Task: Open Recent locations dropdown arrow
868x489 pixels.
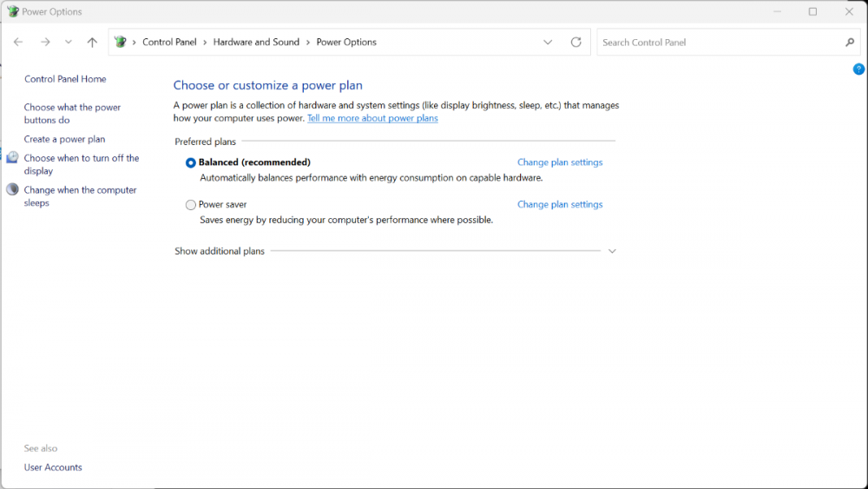Action: point(69,43)
